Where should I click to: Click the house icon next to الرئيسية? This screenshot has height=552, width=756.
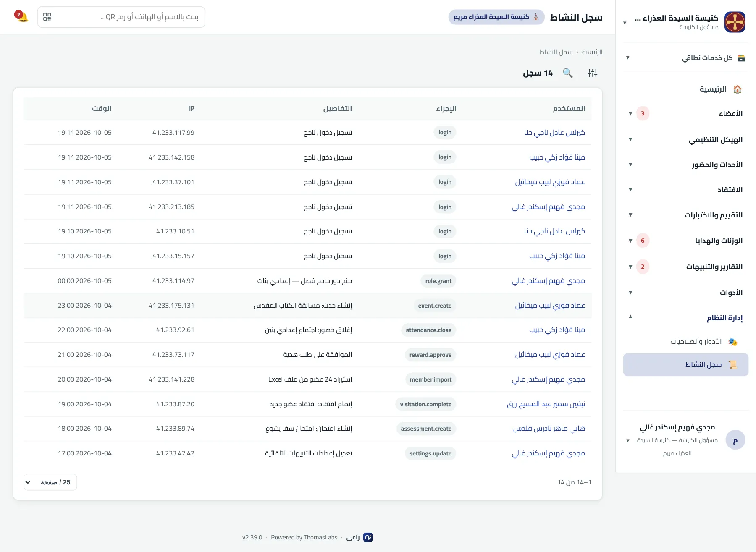click(737, 89)
